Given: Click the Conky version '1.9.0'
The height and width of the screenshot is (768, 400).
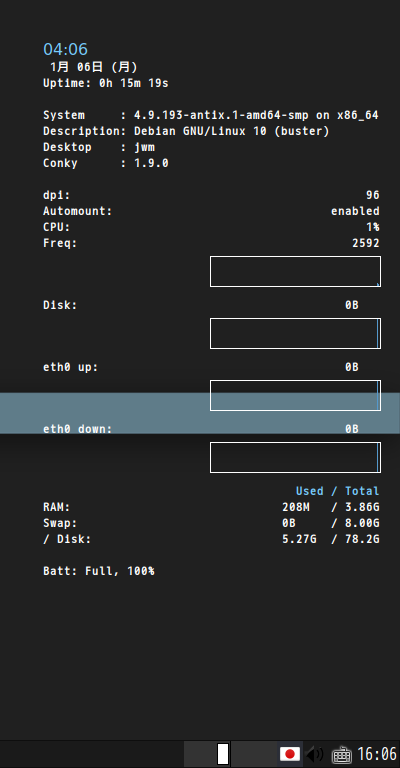Looking at the screenshot, I should click(151, 163).
